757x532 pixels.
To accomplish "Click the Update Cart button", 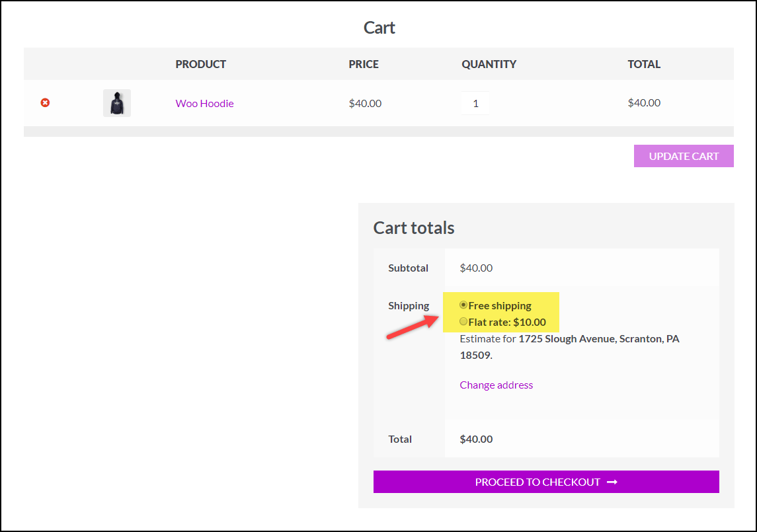I will point(684,156).
